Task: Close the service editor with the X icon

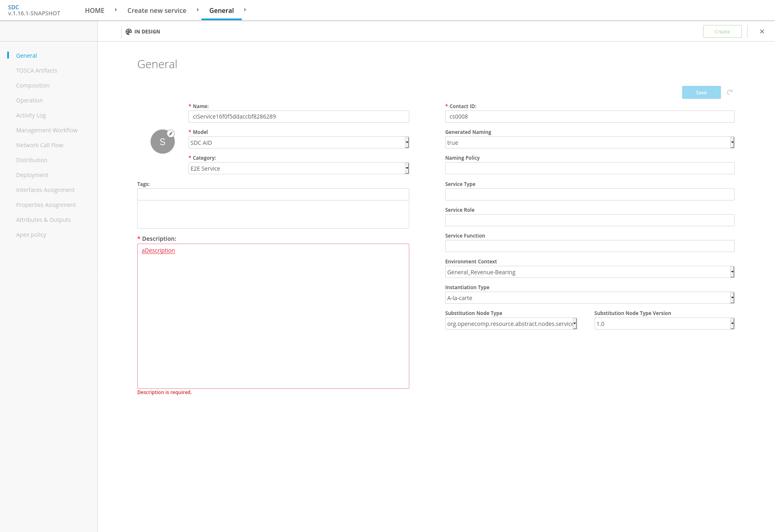Action: pyautogui.click(x=762, y=31)
